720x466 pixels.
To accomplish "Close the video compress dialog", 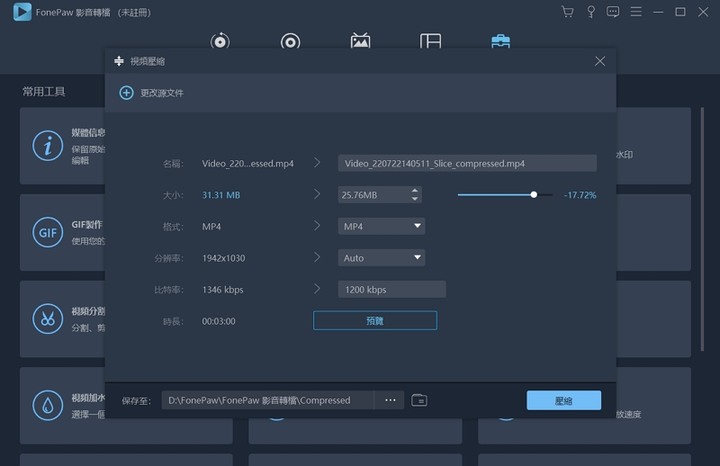I will (x=600, y=61).
